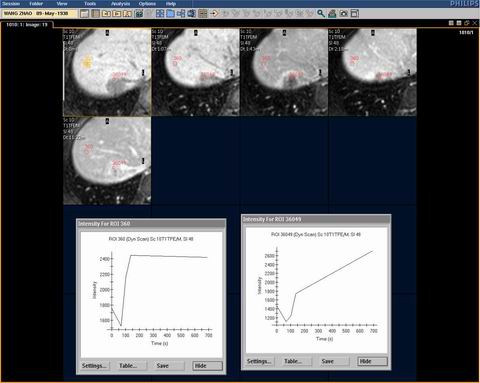Click Settings button in ROI 360 graph
The width and height of the screenshot is (480, 383).
point(94,366)
